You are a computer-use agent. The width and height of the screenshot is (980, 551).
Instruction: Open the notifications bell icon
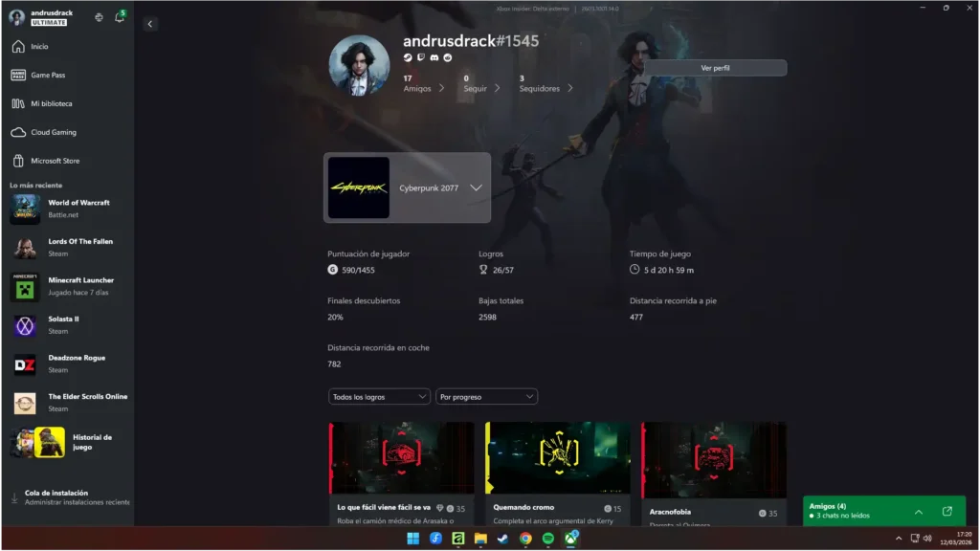click(x=120, y=17)
